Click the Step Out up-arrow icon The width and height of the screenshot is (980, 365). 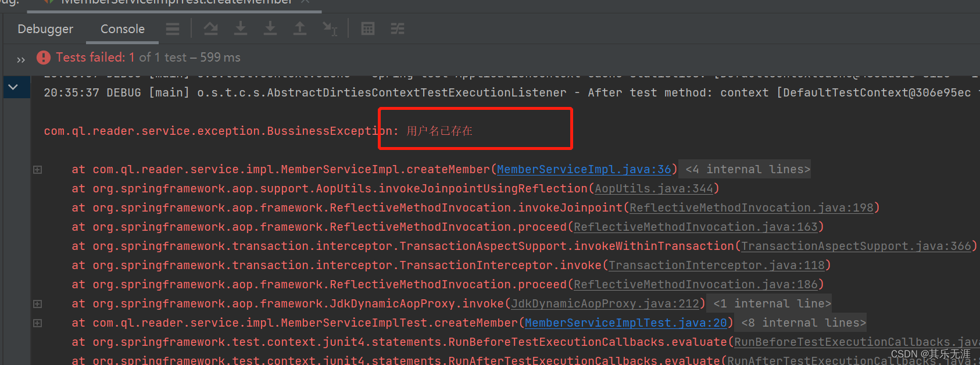click(x=299, y=28)
